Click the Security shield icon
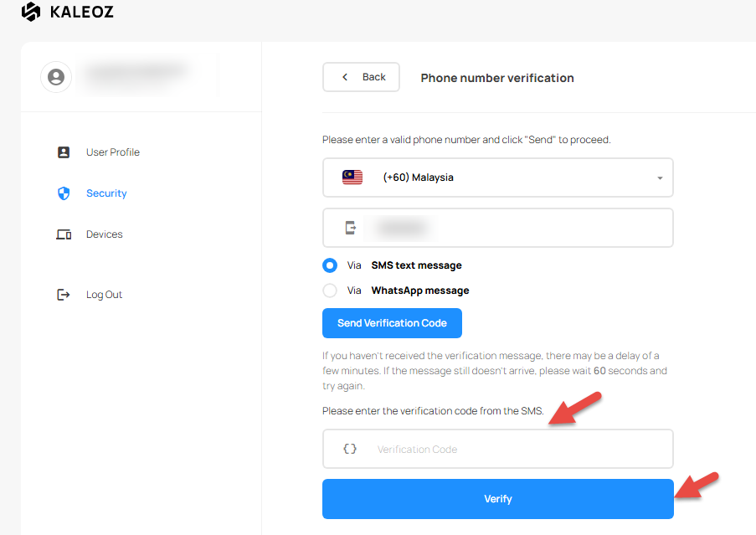This screenshot has width=756, height=535. coord(64,193)
